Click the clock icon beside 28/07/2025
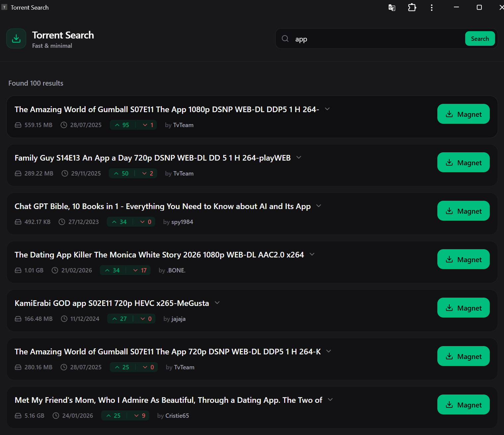504x435 pixels. 63,125
